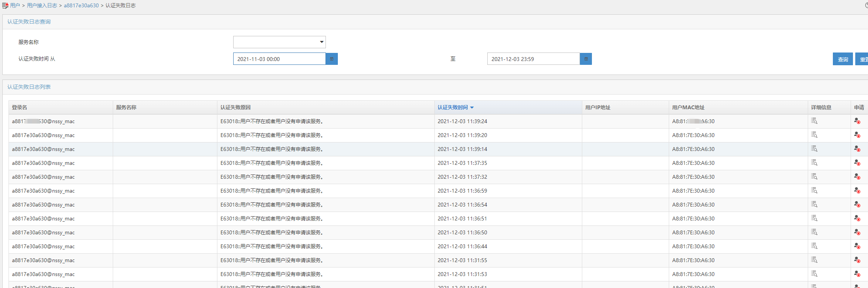The width and height of the screenshot is (868, 288).
Task: Click the apply-service icon in the 11:36:44 row
Action: (x=857, y=246)
